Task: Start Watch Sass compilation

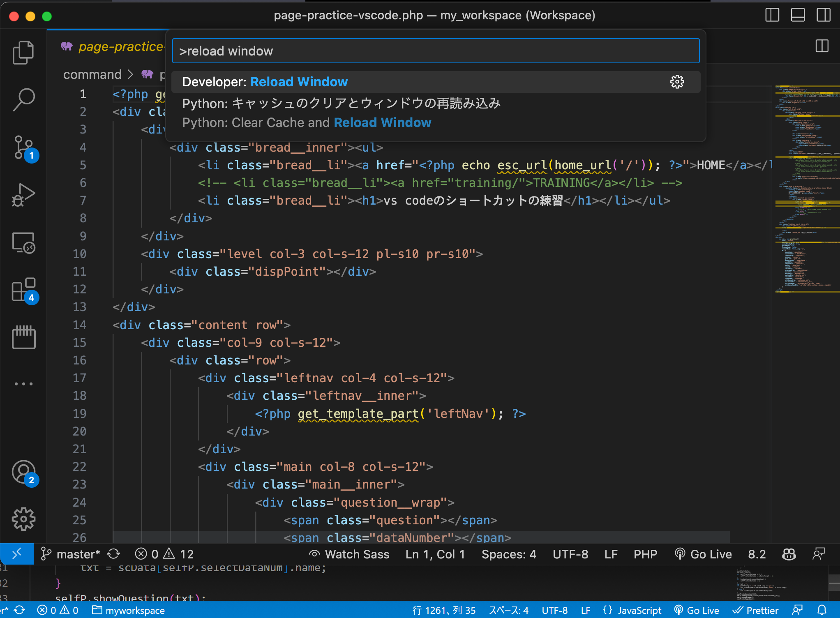Action: [x=349, y=554]
